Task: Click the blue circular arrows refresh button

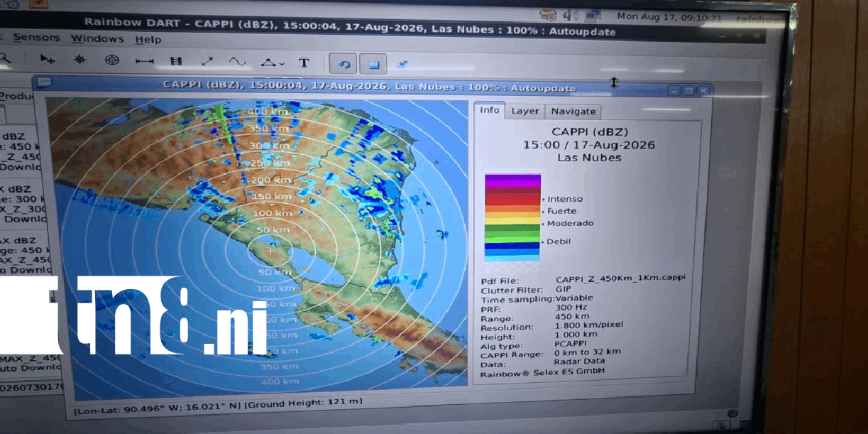Action: click(x=344, y=64)
